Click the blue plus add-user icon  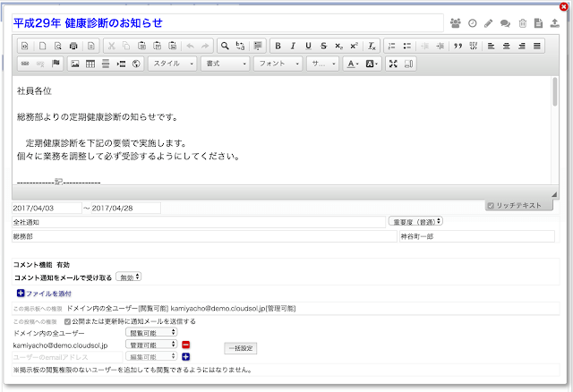[x=186, y=356]
